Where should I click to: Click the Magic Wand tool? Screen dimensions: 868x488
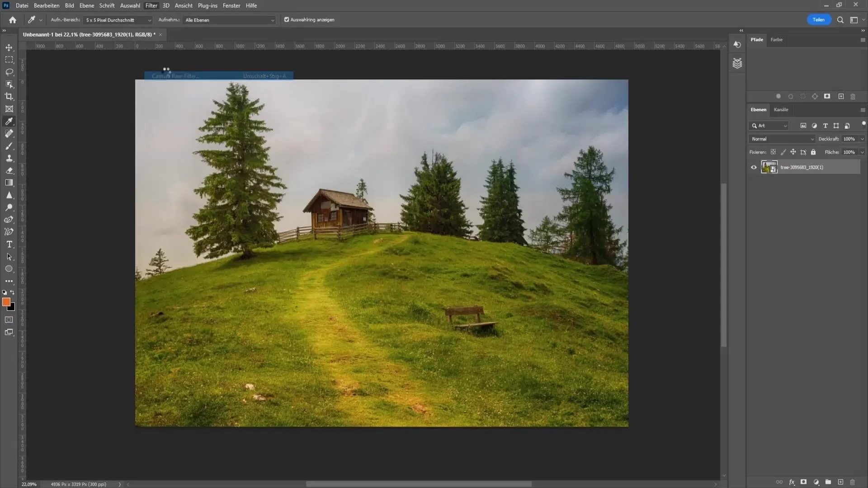click(x=9, y=84)
